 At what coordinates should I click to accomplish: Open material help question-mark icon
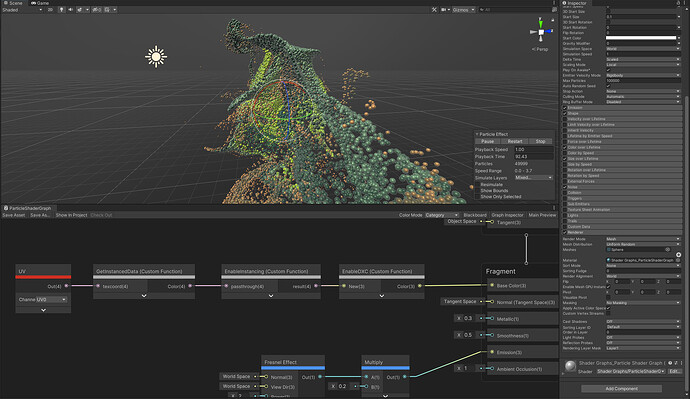point(670,363)
